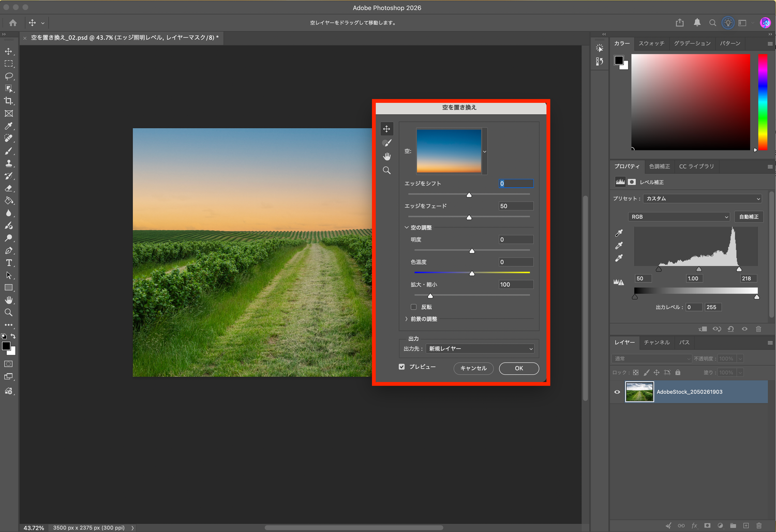Select the Pen tool
The image size is (776, 532).
9,250
